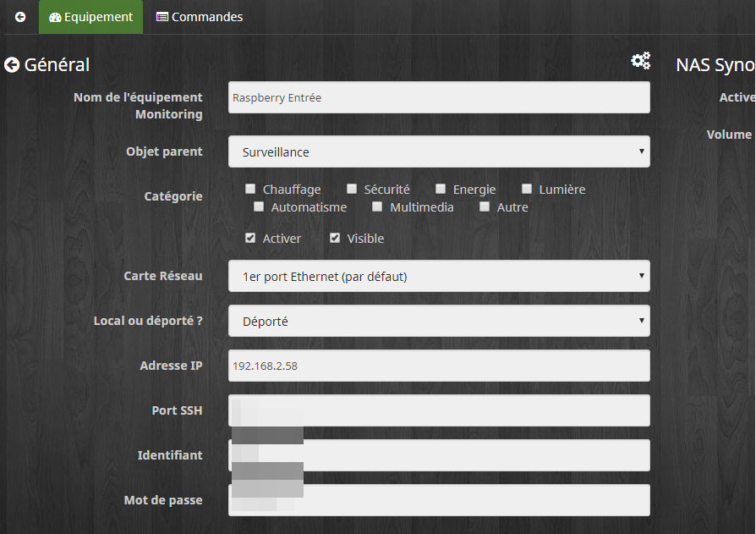The width and height of the screenshot is (756, 534).
Task: Click into the Mot de passe field
Action: (474, 500)
